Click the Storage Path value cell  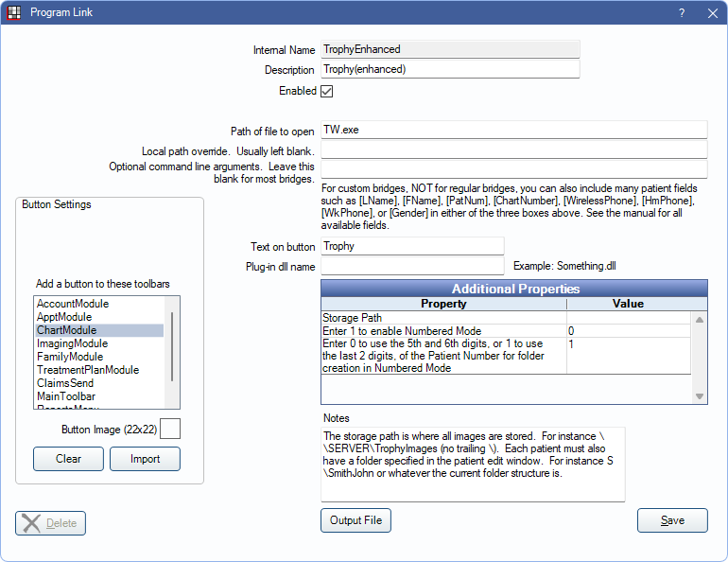pyautogui.click(x=629, y=318)
